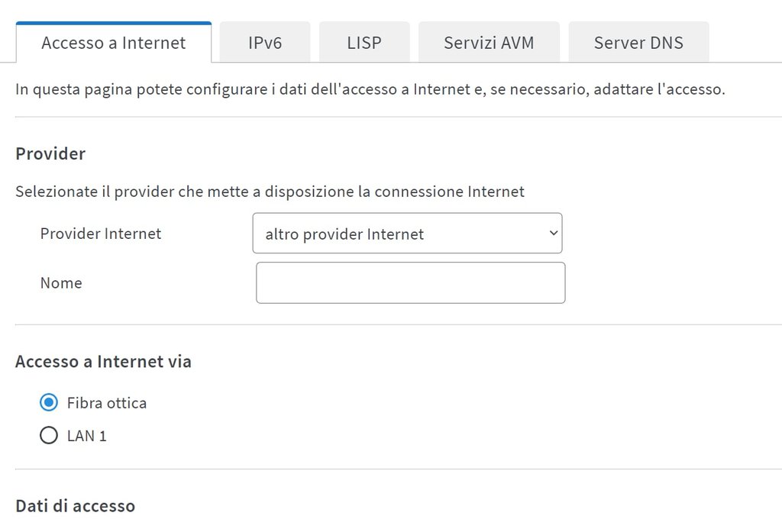Viewport: 782px width, 532px height.
Task: Click the "Dati di accesso" section heading
Action: [x=75, y=506]
